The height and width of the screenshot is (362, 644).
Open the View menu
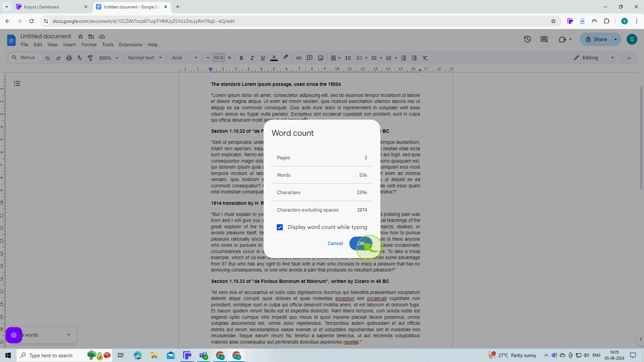point(53,45)
